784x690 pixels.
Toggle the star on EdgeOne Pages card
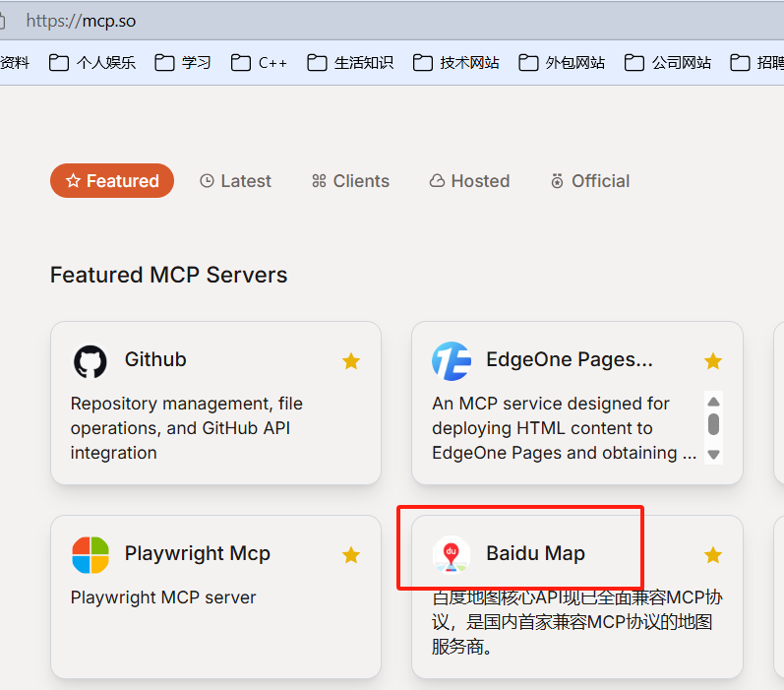[713, 361]
